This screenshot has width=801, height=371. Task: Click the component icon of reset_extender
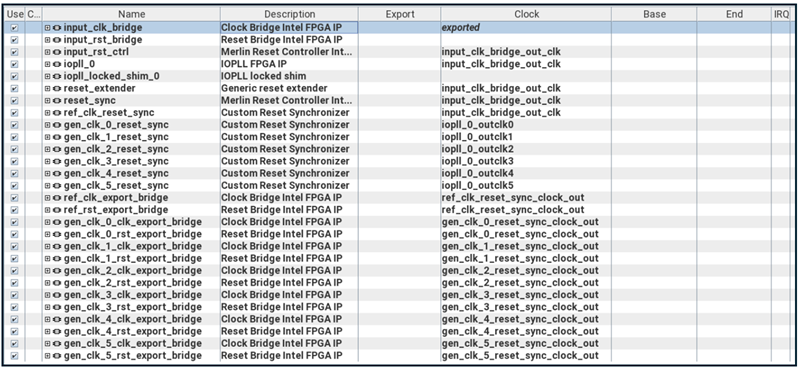coord(56,88)
